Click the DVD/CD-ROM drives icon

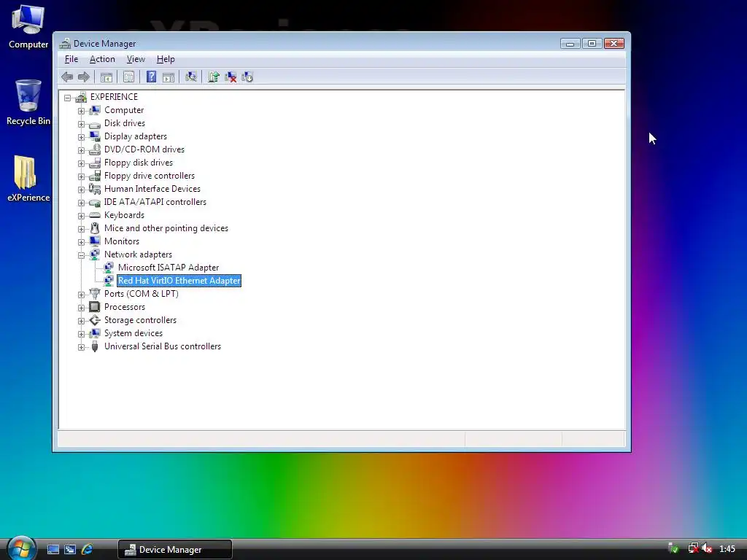click(95, 149)
